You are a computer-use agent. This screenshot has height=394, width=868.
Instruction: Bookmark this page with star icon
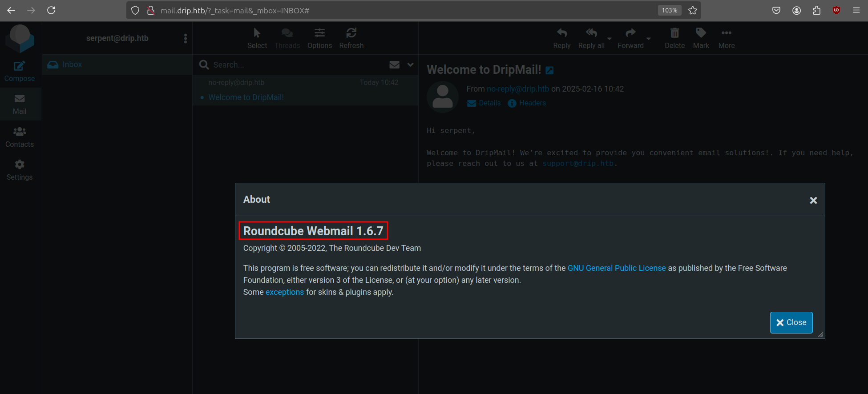tap(692, 10)
